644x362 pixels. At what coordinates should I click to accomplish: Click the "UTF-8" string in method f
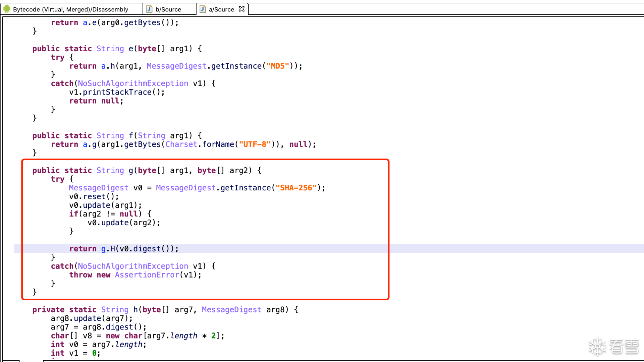[x=255, y=144]
